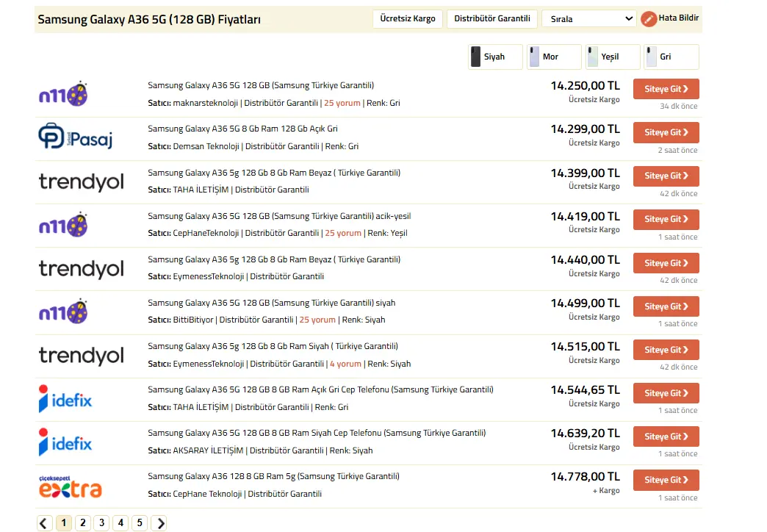Open n11 title ending with 'Garantili) siyah'

272,303
